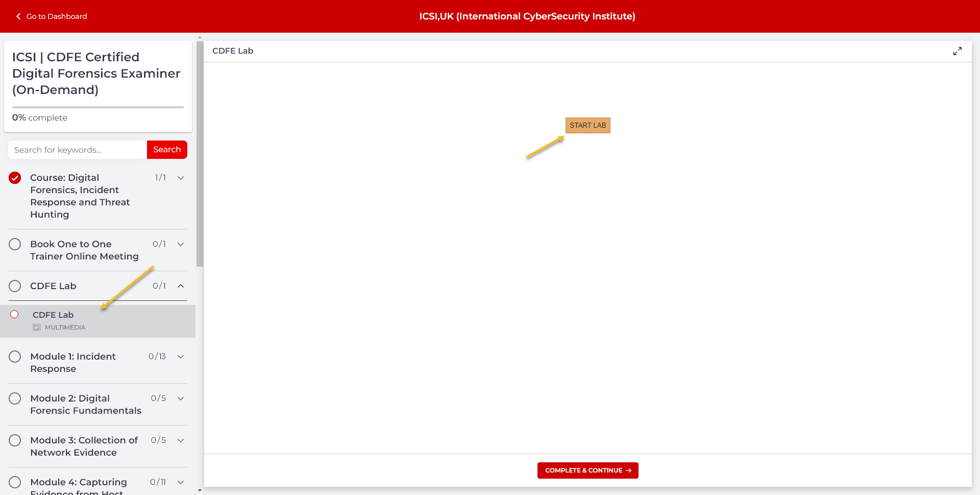This screenshot has width=980, height=495.
Task: Select Book One to One Trainer Online Meeting
Action: [84, 250]
